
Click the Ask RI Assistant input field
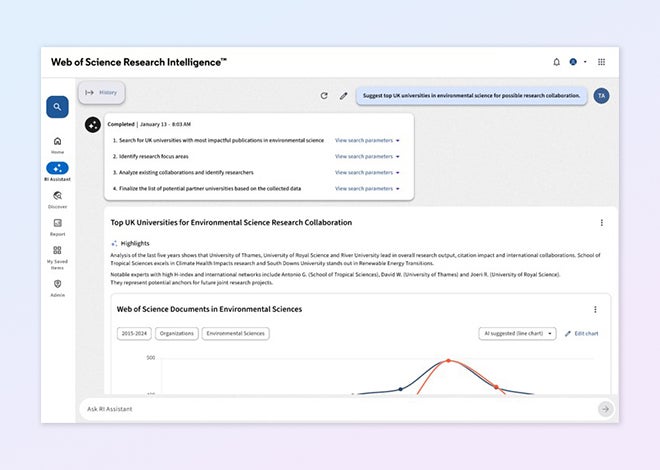tap(330, 408)
